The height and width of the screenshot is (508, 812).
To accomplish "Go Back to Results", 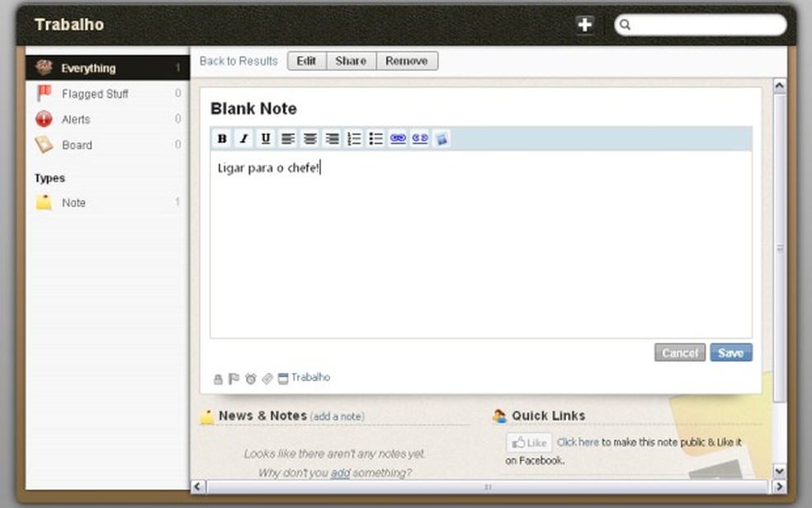I will 238,60.
